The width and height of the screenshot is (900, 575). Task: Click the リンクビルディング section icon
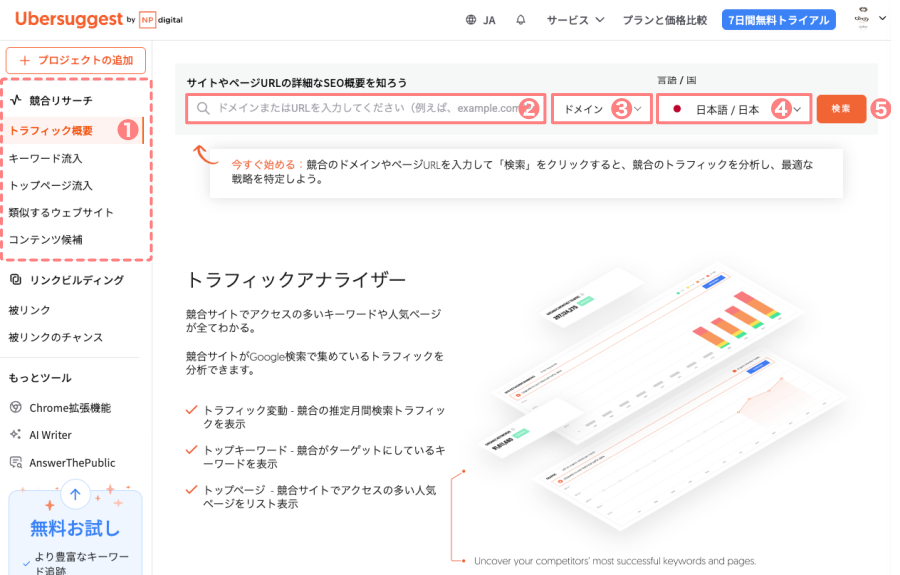pos(16,279)
